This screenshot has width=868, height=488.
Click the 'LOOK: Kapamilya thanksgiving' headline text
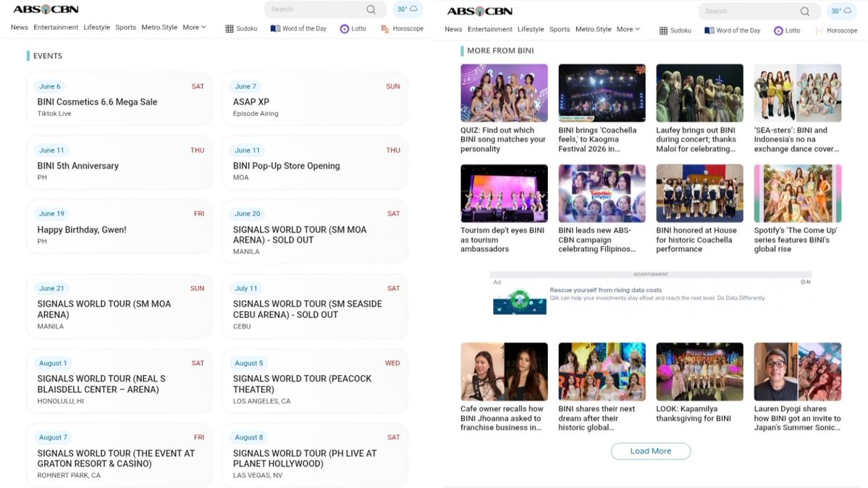tap(694, 413)
